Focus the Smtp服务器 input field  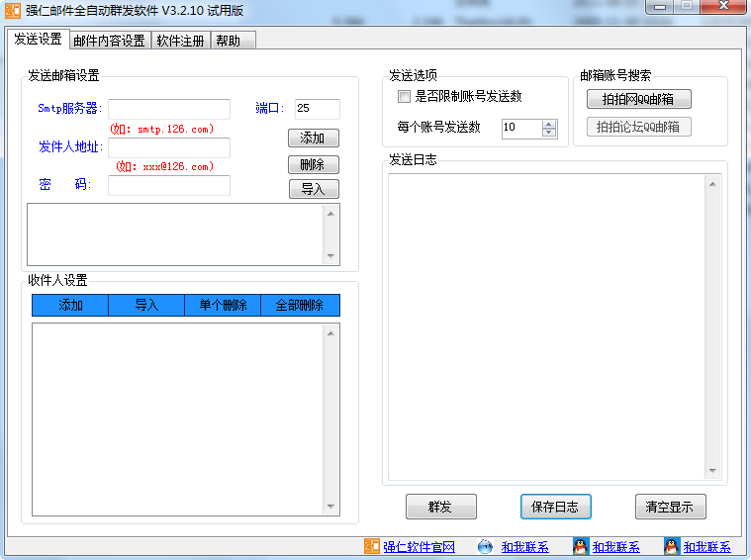pyautogui.click(x=169, y=109)
